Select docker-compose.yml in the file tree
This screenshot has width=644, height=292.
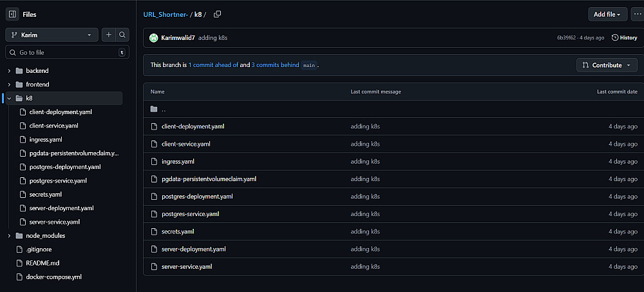pos(53,277)
